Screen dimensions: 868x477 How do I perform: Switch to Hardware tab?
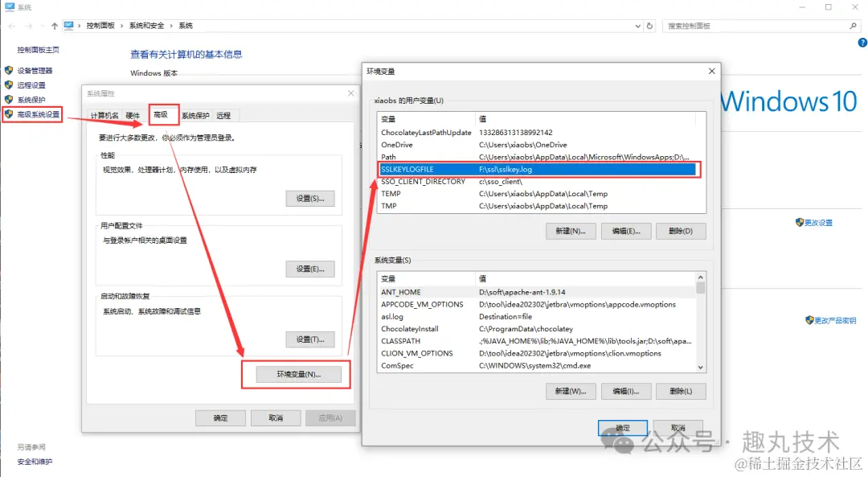point(133,115)
